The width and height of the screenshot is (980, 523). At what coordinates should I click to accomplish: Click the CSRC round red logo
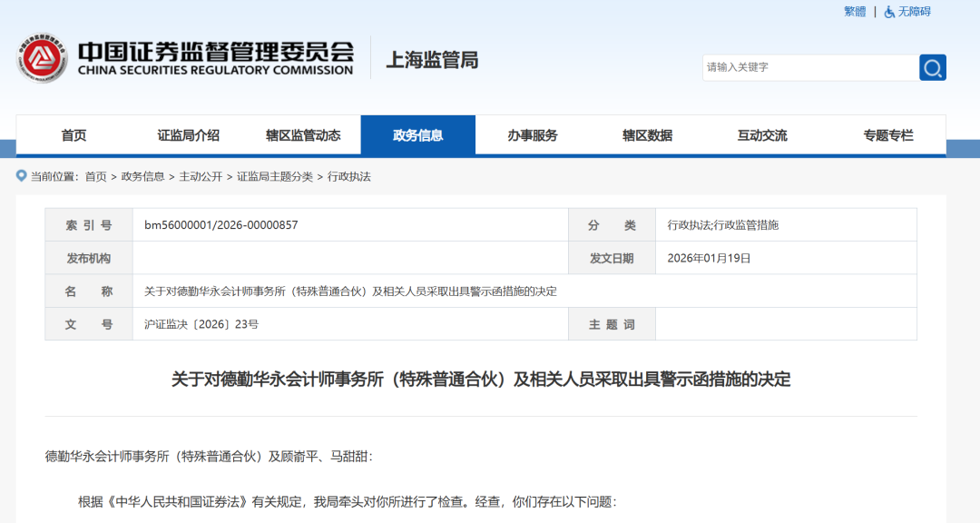42,58
